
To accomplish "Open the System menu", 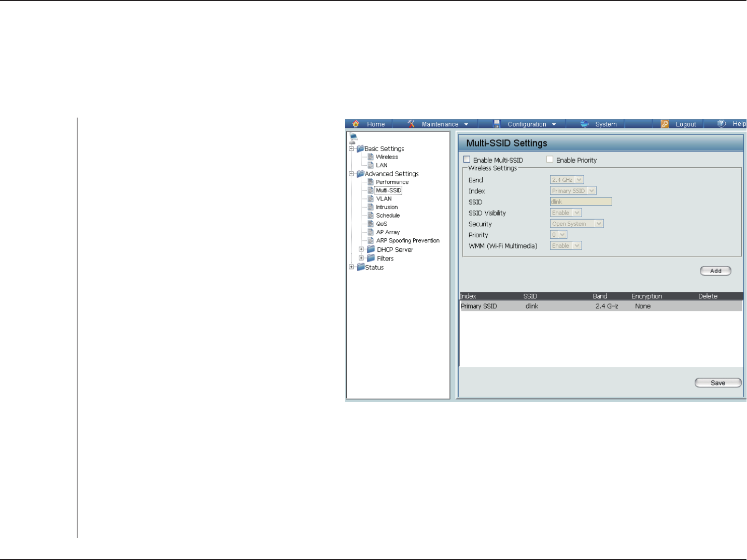I will click(606, 124).
